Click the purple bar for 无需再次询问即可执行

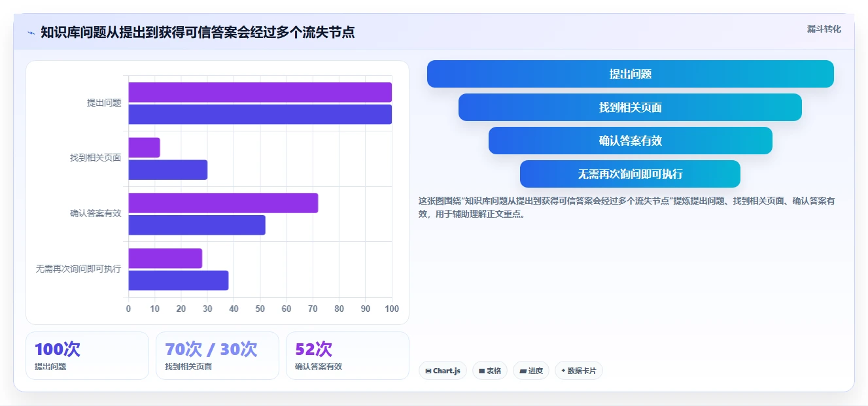[x=165, y=258]
